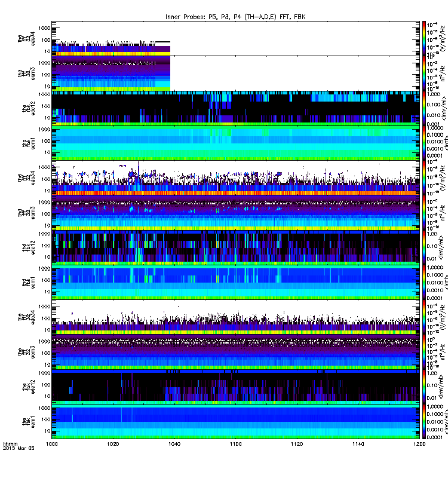Click the color bar of the fff edc34 panel

pos(424,317)
